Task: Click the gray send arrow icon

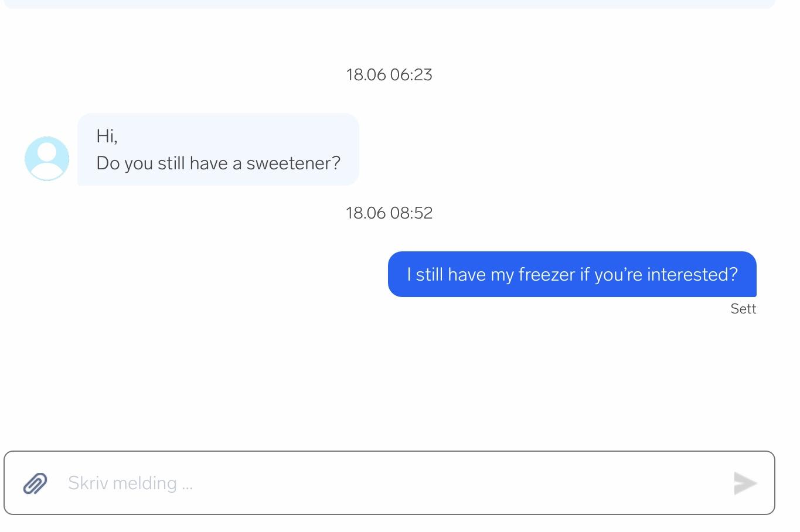Action: (745, 483)
